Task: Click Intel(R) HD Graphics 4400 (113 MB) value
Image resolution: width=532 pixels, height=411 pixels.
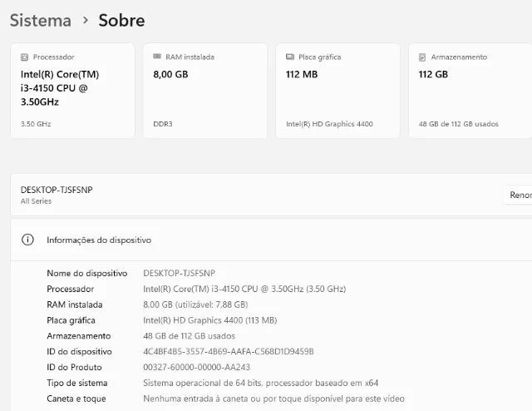Action: tap(210, 320)
